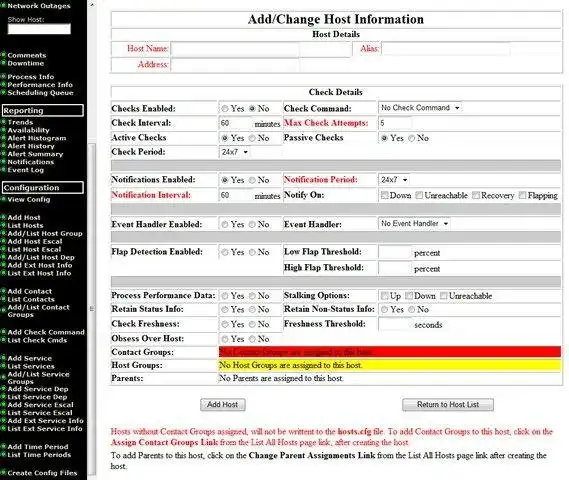
Task: Open the Alert Histogram link
Action: [x=37, y=139]
